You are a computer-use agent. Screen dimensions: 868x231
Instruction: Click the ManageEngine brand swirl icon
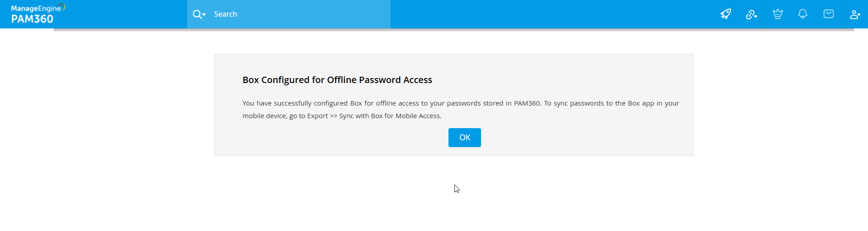pyautogui.click(x=63, y=6)
